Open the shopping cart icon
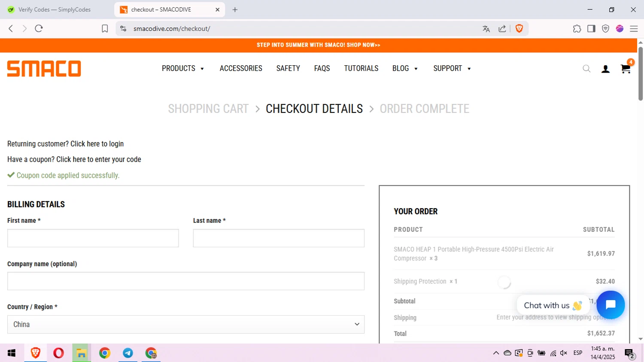Image resolution: width=644 pixels, height=362 pixels. pos(626,69)
